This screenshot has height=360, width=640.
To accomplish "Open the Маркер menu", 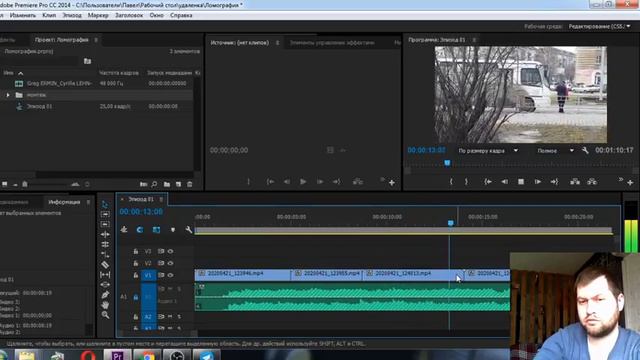I will pyautogui.click(x=98, y=15).
